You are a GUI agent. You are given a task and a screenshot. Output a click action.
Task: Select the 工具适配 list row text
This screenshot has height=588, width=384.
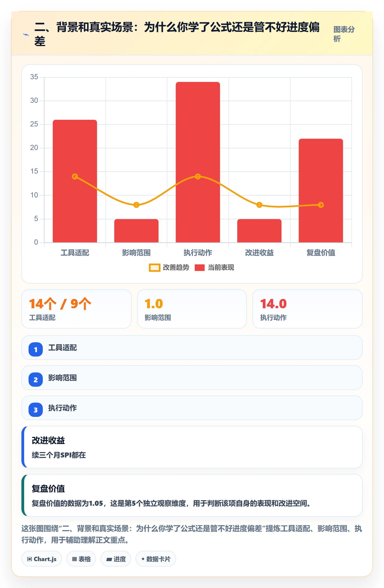tap(63, 348)
